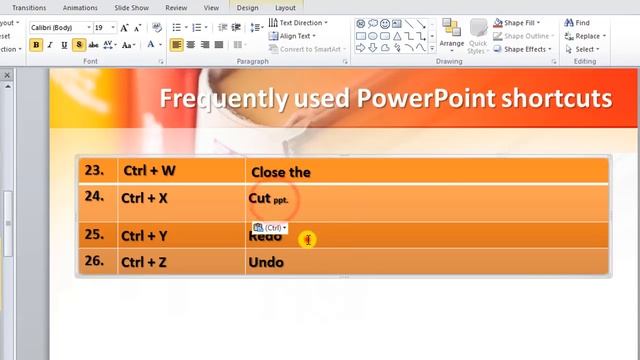This screenshot has width=640, height=360.
Task: Click the Find button
Action: pos(577,22)
